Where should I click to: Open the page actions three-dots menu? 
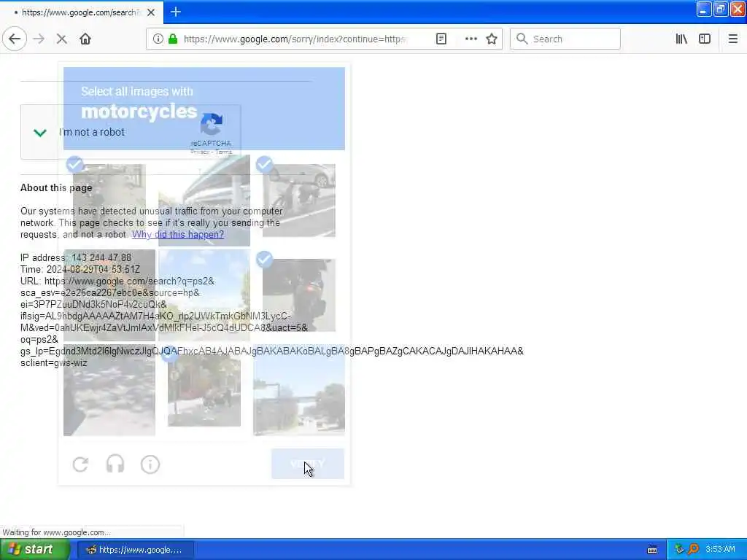(x=471, y=39)
